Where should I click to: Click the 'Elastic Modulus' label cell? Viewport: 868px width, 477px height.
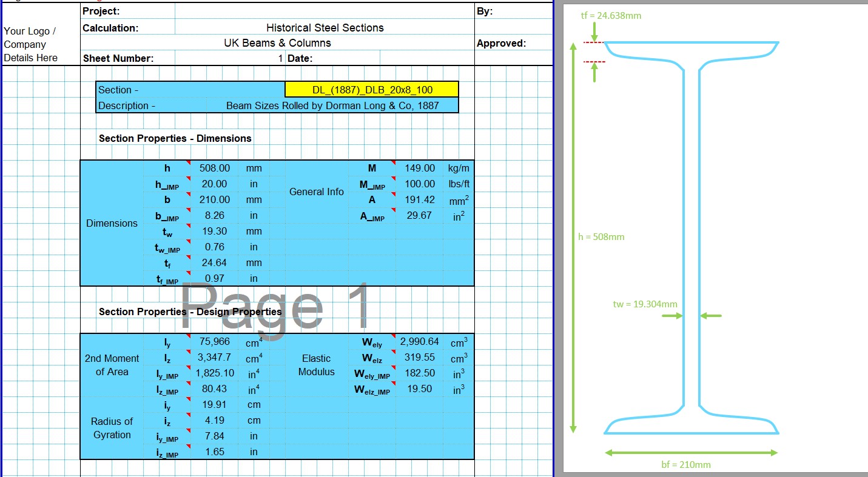pos(317,365)
